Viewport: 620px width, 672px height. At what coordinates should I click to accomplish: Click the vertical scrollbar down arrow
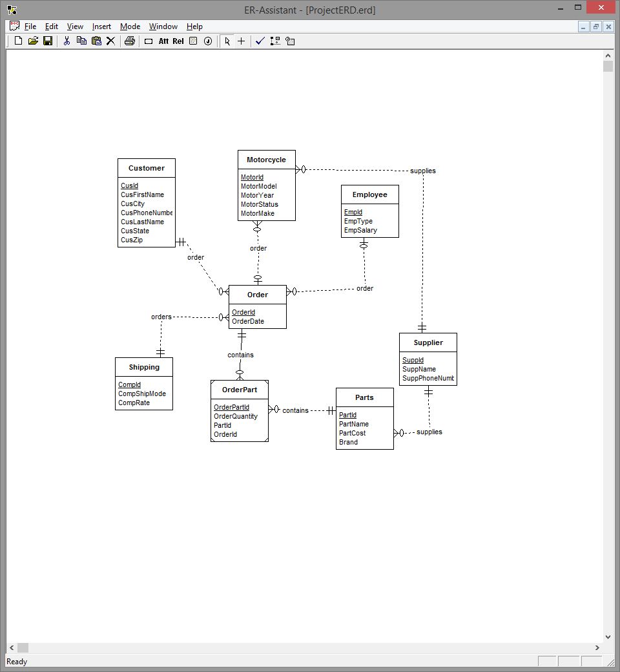point(608,637)
